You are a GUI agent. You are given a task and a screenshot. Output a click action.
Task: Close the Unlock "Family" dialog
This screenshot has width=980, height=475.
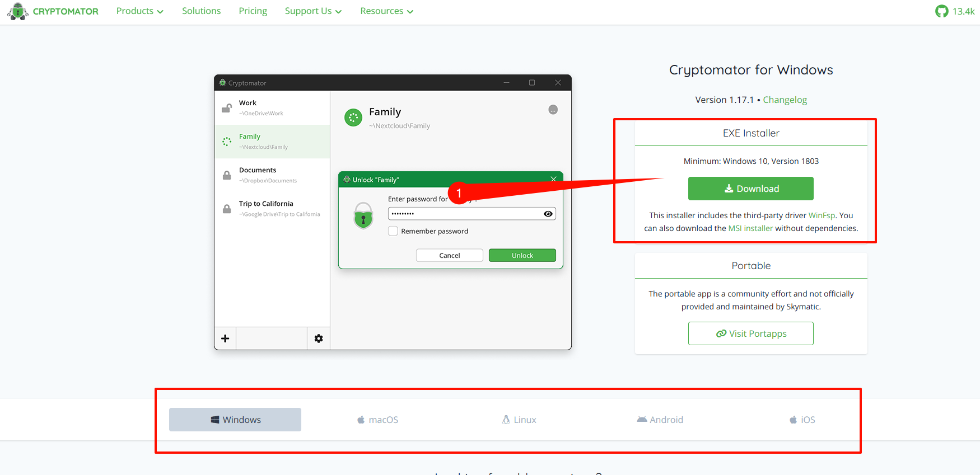coord(553,180)
